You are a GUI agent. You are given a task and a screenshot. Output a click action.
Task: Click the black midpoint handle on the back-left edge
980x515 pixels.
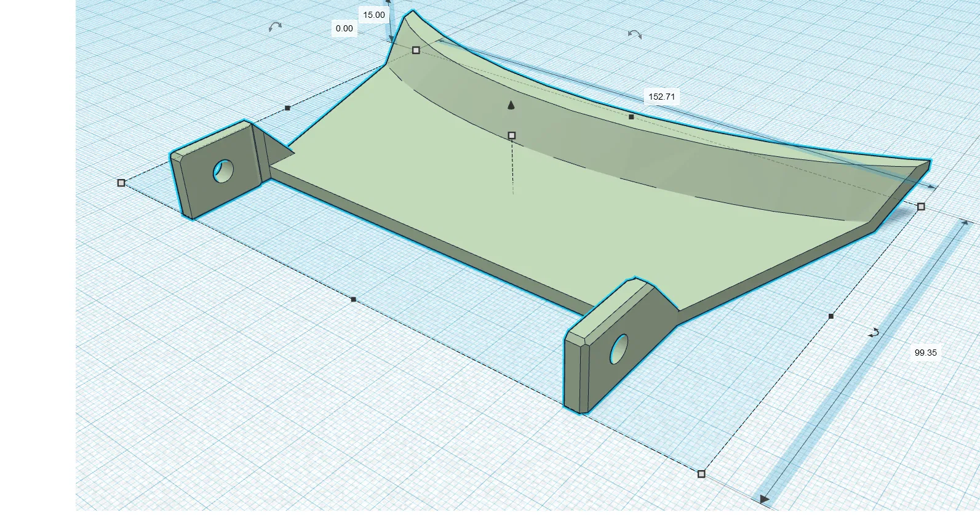pos(287,108)
